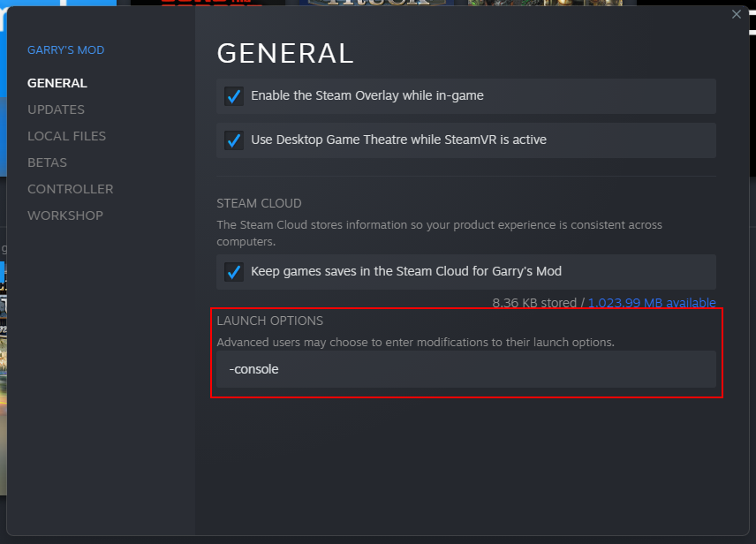Click the blue game banner at top center
The image size is (756, 544).
coord(376,3)
